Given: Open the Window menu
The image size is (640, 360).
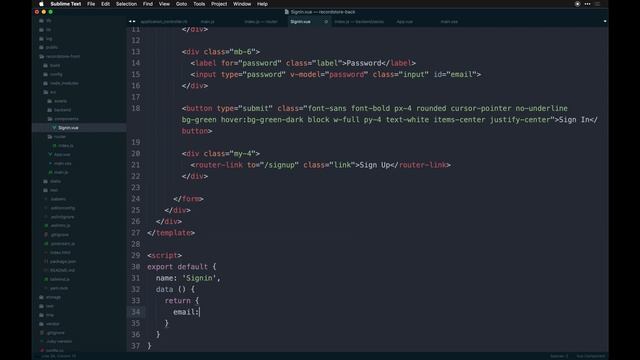Looking at the screenshot, I should pos(242,4).
